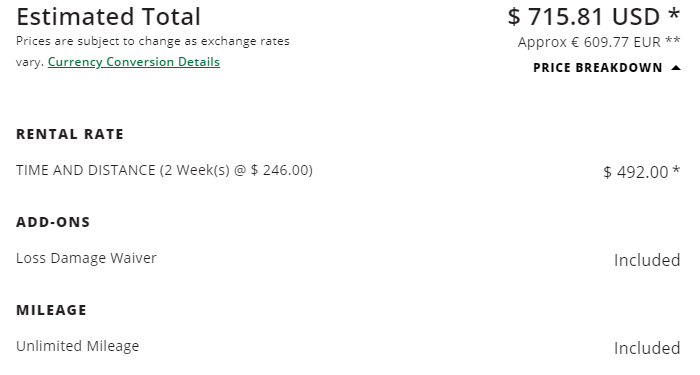Click Included next to Unlimited Mileage
Image resolution: width=700 pixels, height=375 pixels.
(647, 348)
